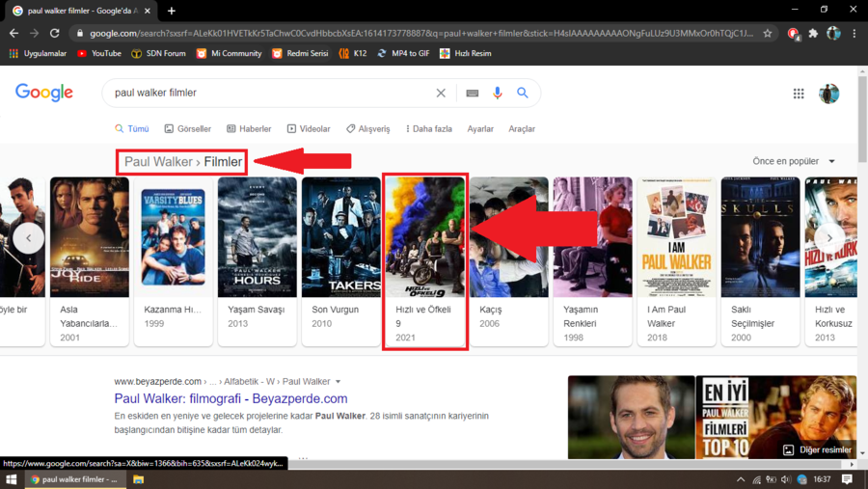Image resolution: width=868 pixels, height=489 pixels.
Task: Open the Hours film card
Action: [258, 261]
